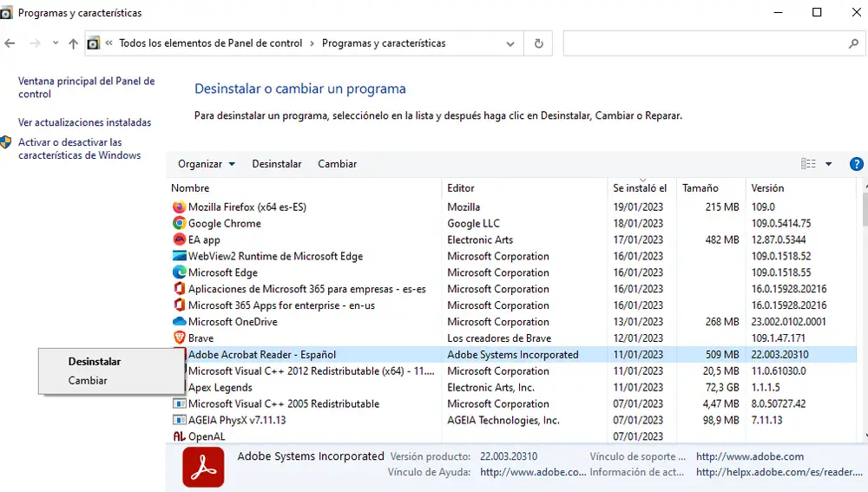Click the search magnifier icon
Viewport: 868px width, 492px height.
853,43
